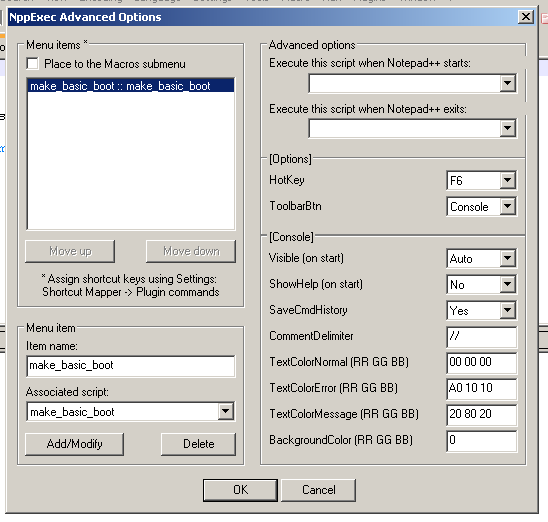The height and width of the screenshot is (522, 548).
Task: Select make_basic_boot list entry in Menu items
Action: [x=131, y=86]
